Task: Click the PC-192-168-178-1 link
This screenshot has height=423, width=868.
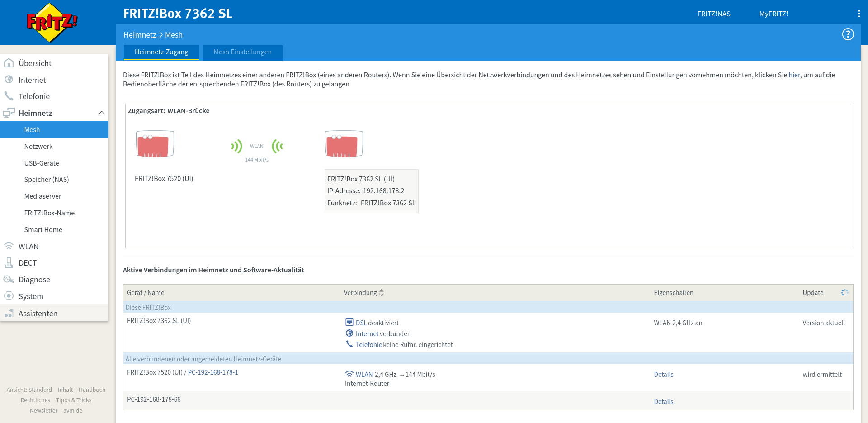Action: coord(213,372)
